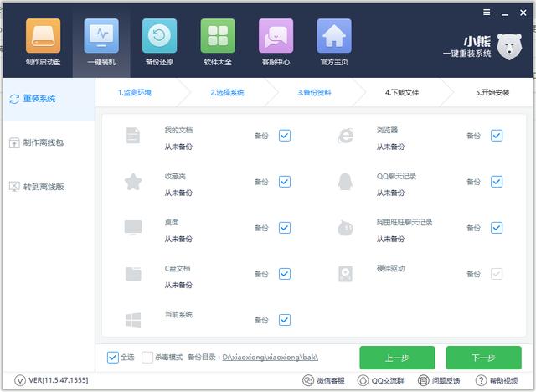536x392 pixels.
Task: Open the 软件大全 software collection icon
Action: (x=218, y=36)
